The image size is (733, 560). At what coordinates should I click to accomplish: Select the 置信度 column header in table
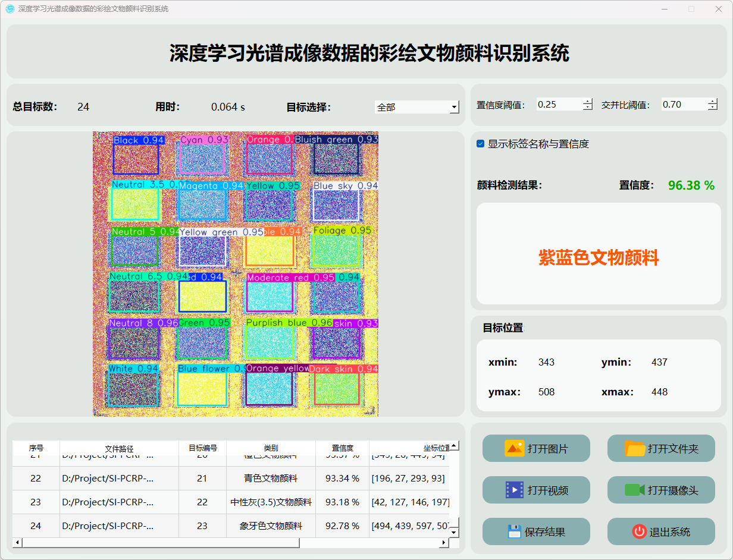(342, 448)
